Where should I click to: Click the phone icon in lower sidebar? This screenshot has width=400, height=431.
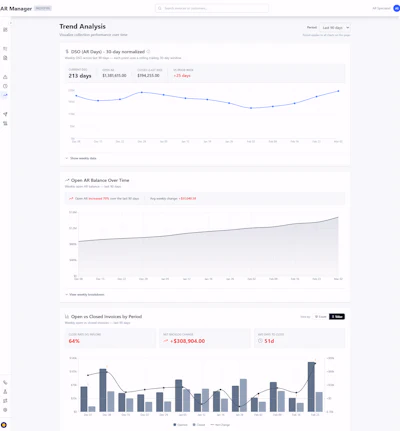pos(5,383)
